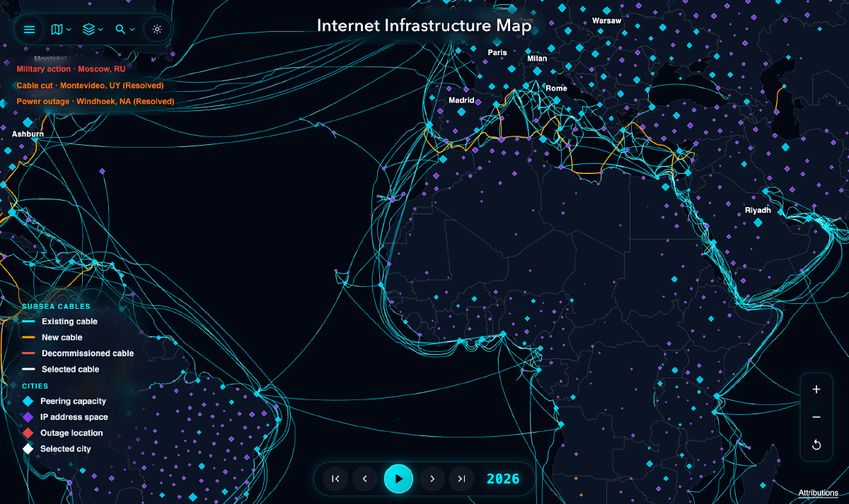The width and height of the screenshot is (849, 504).
Task: Skip to the last year in timeline
Action: point(461,479)
